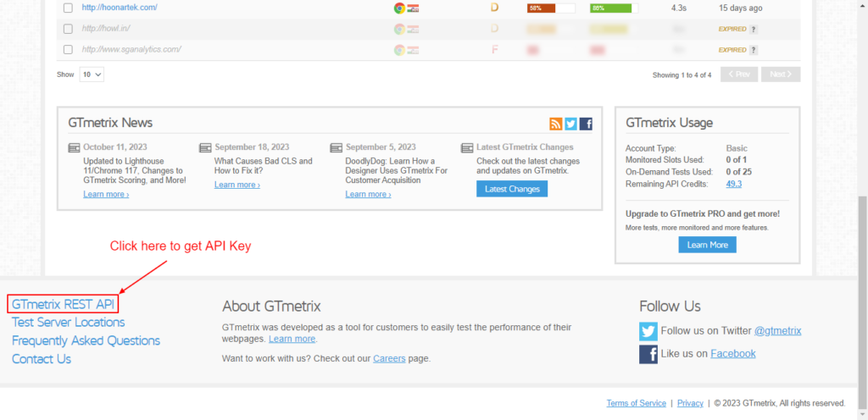The image size is (868, 420).
Task: Open the Test Server Locations link
Action: 68,322
